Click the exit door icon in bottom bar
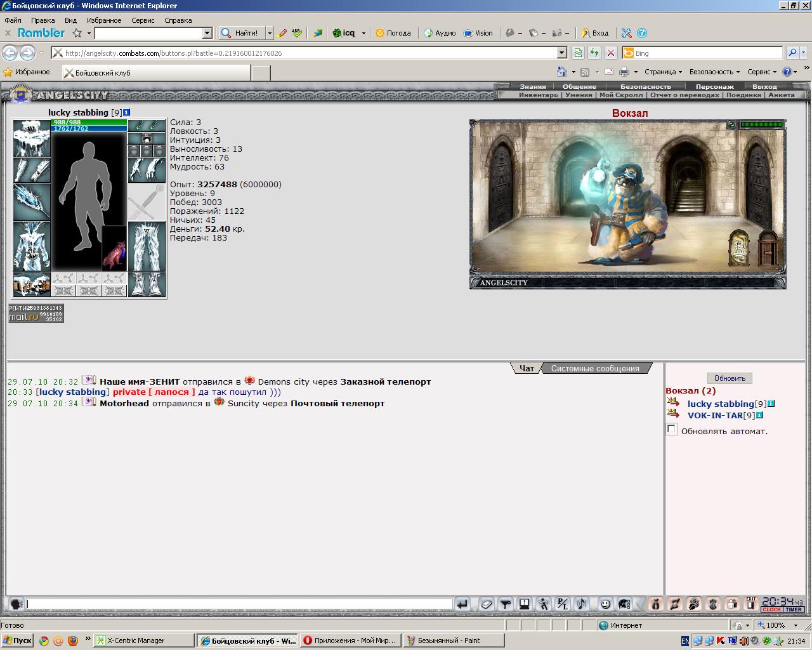 (x=751, y=604)
